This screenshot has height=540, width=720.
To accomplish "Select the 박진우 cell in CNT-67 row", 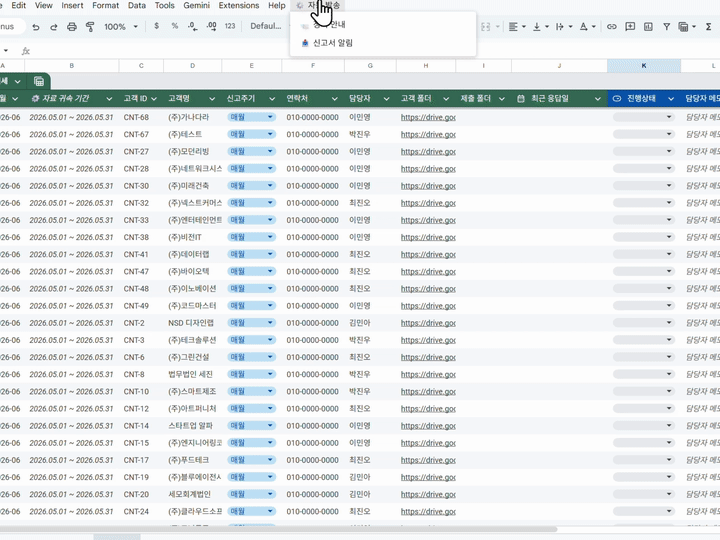I will pyautogui.click(x=370, y=134).
